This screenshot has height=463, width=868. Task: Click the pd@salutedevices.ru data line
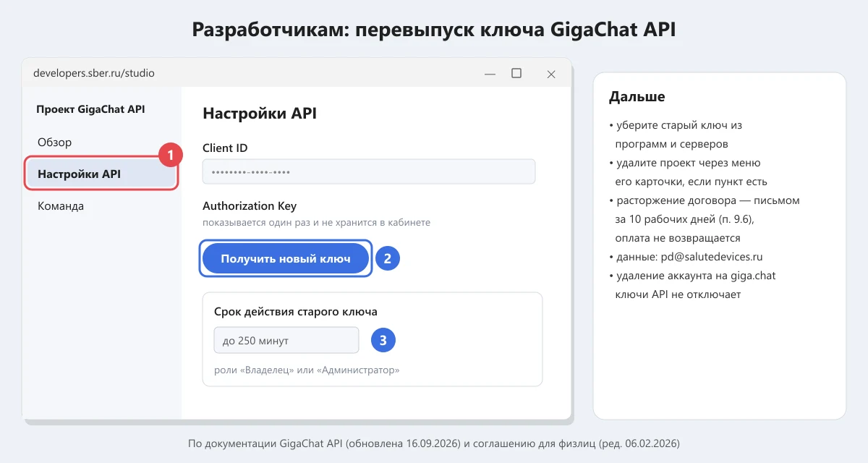pos(686,257)
